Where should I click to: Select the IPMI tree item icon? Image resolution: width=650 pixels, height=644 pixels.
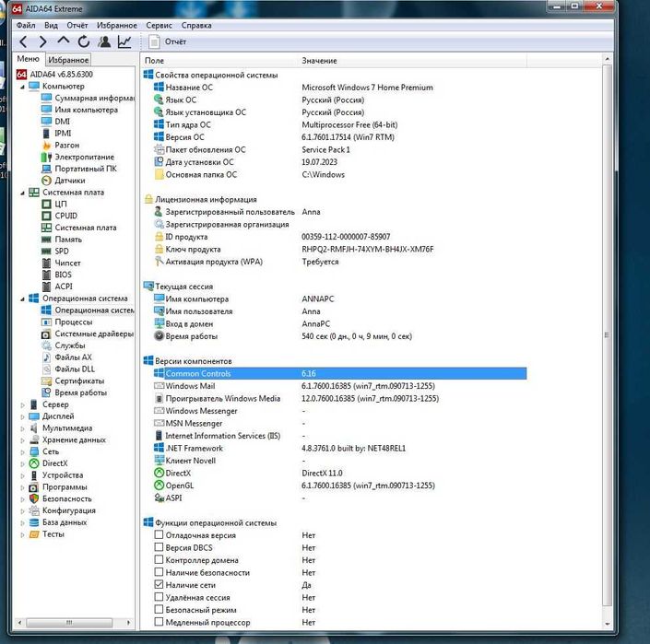click(46, 134)
